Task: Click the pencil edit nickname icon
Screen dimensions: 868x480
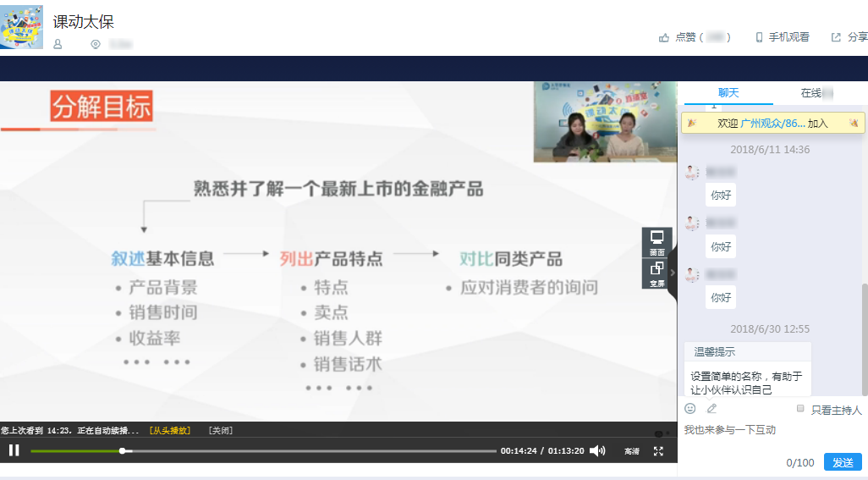Action: pyautogui.click(x=711, y=409)
